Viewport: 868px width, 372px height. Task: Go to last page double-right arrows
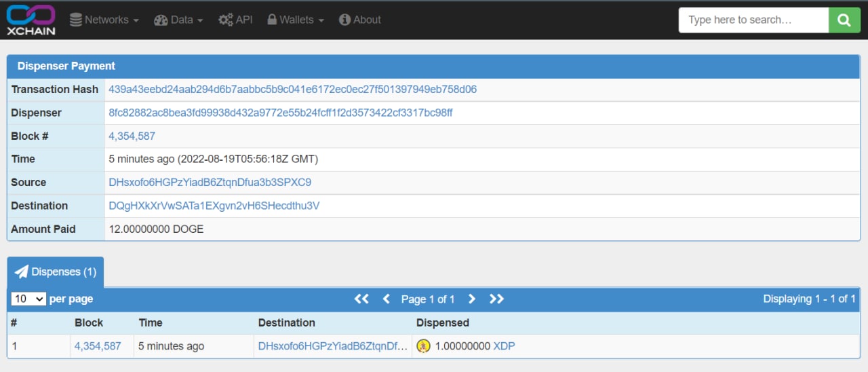coord(497,299)
